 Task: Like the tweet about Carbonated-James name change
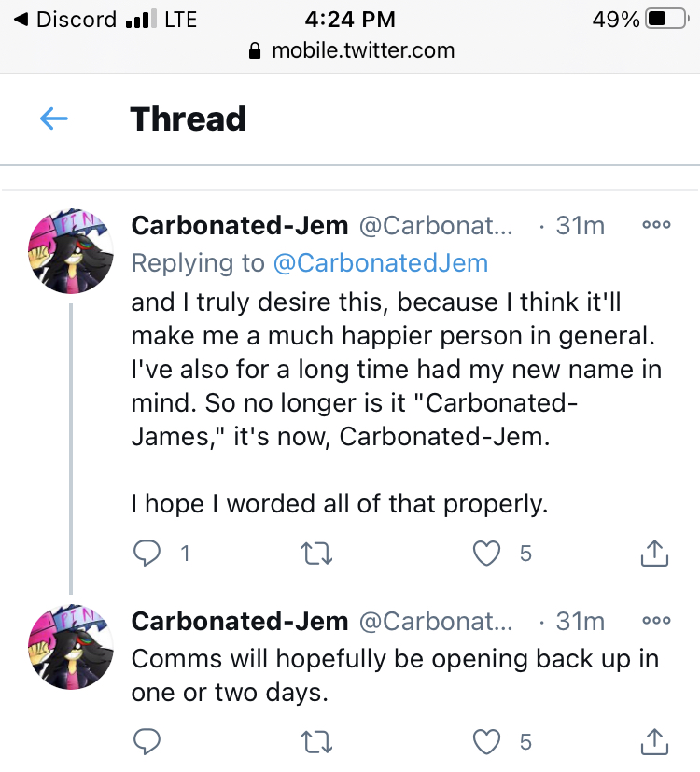click(x=487, y=554)
